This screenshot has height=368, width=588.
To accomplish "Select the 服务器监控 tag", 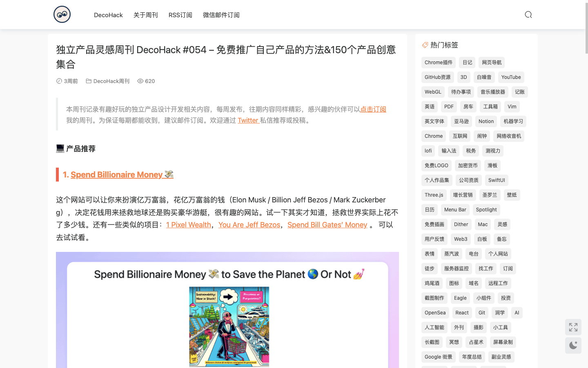I will point(457,269).
